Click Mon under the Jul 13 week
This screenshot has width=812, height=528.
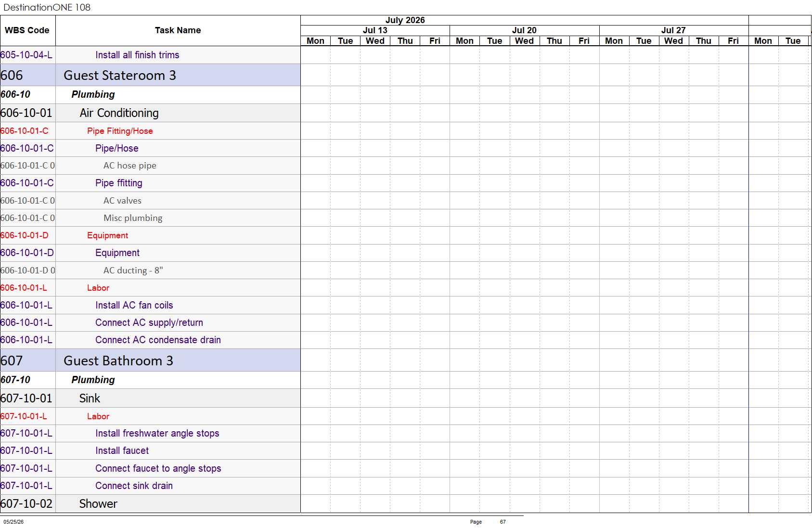[x=315, y=41]
